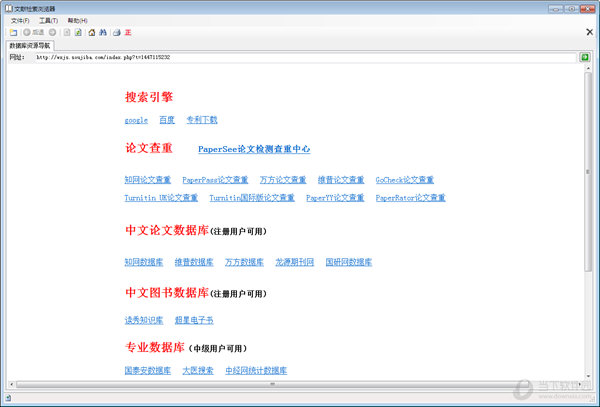Go to the home page icon

(x=92, y=33)
